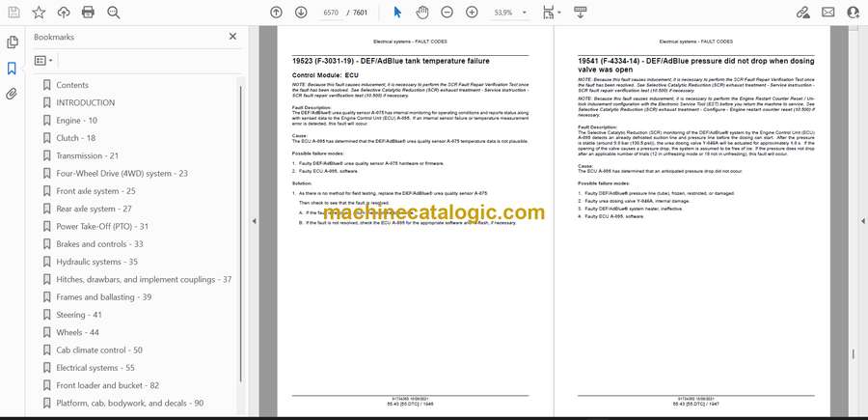Jump to Clutch - 18 bookmark
Viewport: 868px width, 420px height.
coord(76,138)
